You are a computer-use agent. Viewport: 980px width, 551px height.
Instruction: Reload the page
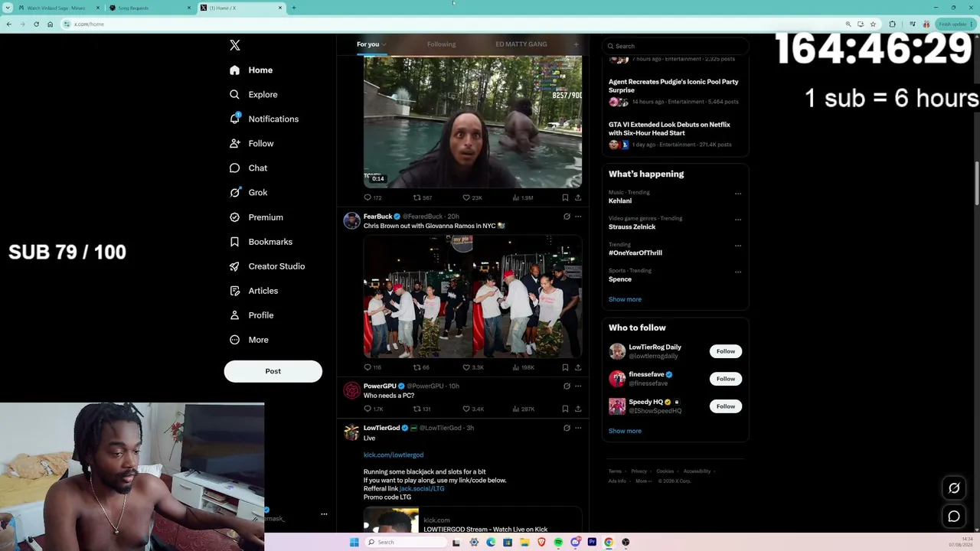36,24
